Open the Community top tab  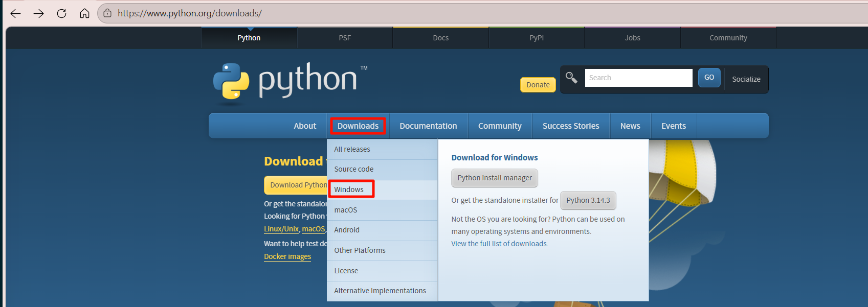pos(728,38)
